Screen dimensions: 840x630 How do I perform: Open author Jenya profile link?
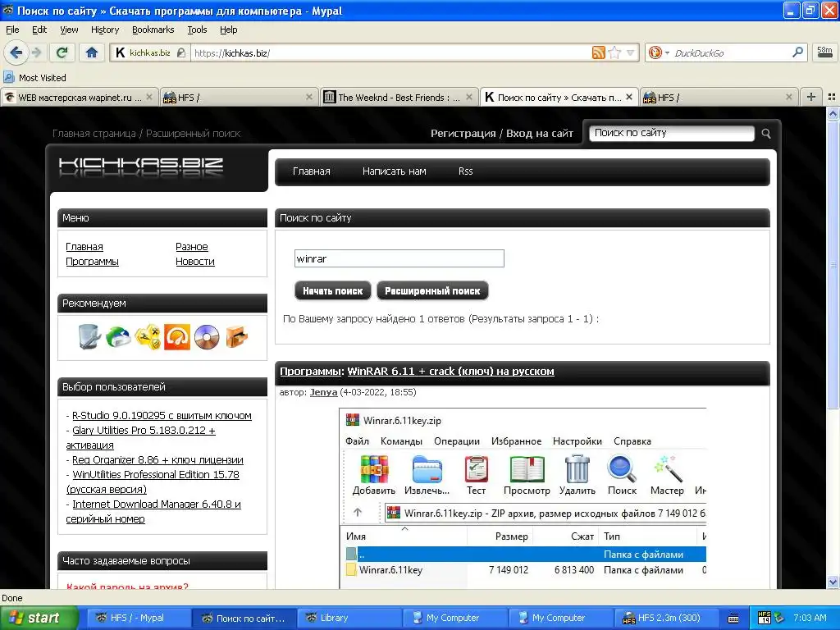tap(323, 392)
